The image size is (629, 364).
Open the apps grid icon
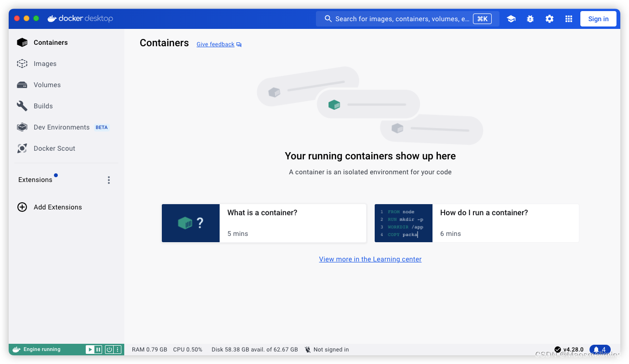pos(569,19)
